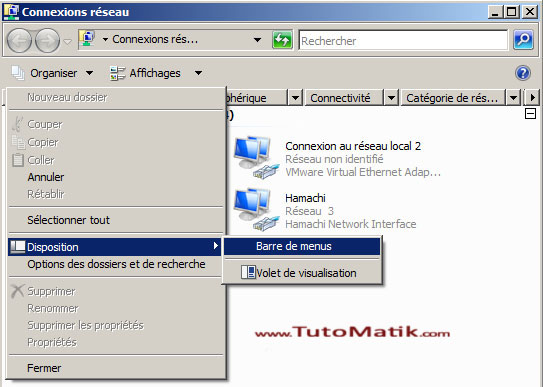Minimize the Connexions réseau window
Viewport: 543px width, 387px height.
pos(495,12)
